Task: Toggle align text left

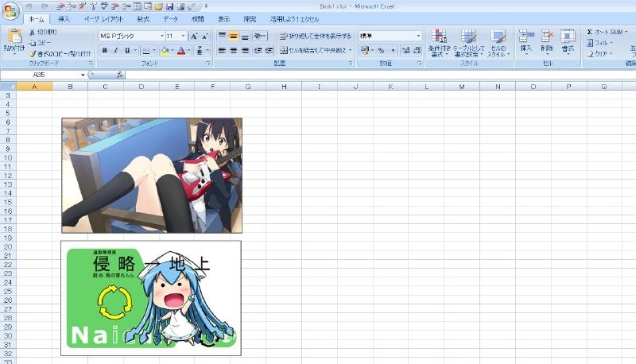Action: pyautogui.click(x=222, y=50)
